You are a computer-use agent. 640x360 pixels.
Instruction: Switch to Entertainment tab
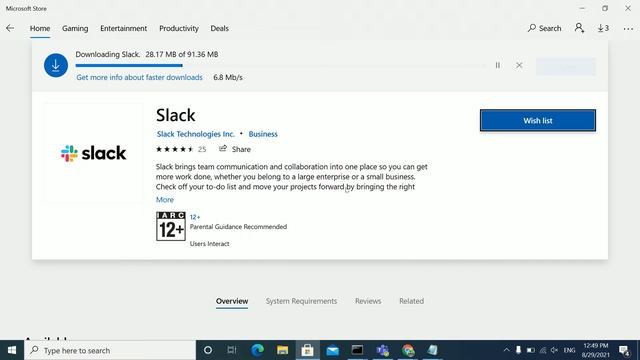coord(123,28)
